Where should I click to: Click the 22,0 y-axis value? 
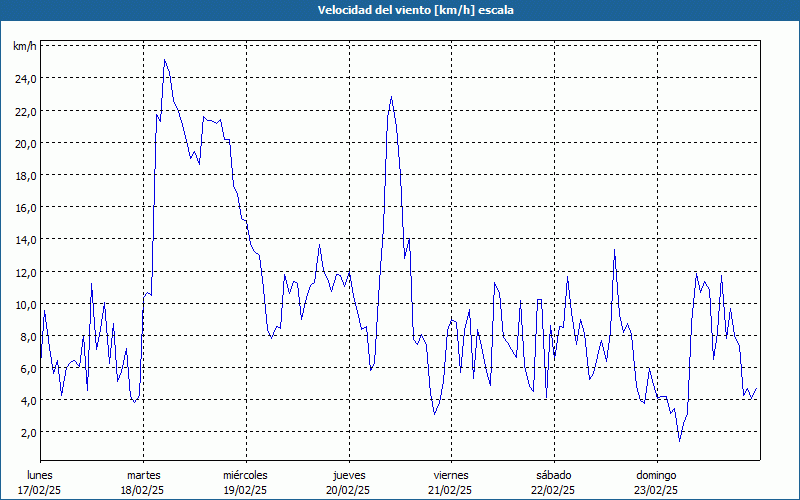point(26,111)
